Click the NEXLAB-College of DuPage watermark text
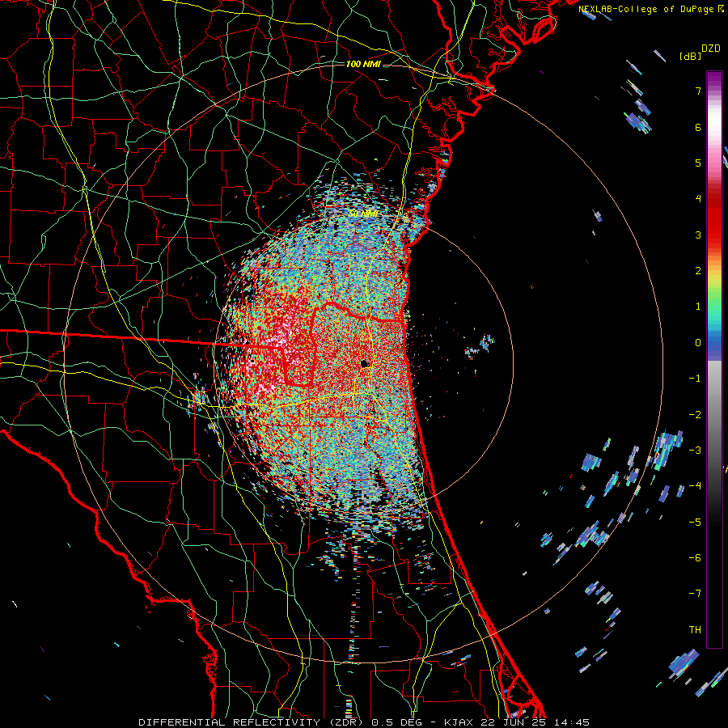This screenshot has width=728, height=728. [647, 9]
